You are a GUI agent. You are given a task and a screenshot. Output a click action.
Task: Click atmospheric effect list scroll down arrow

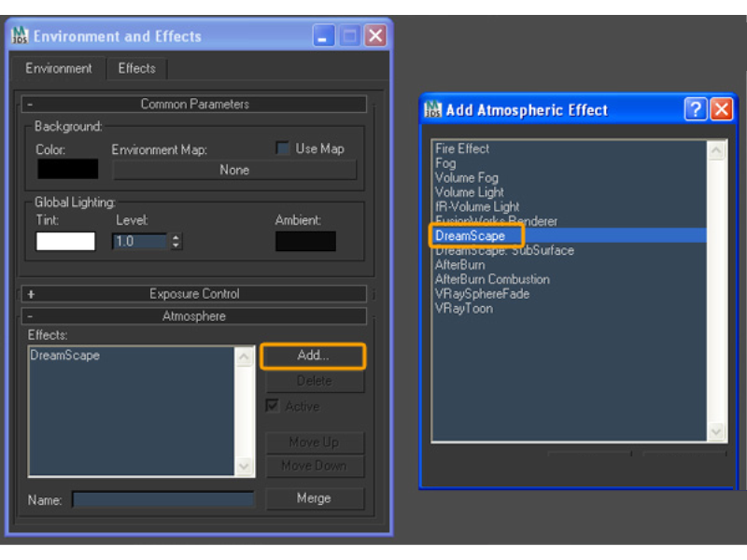(716, 431)
